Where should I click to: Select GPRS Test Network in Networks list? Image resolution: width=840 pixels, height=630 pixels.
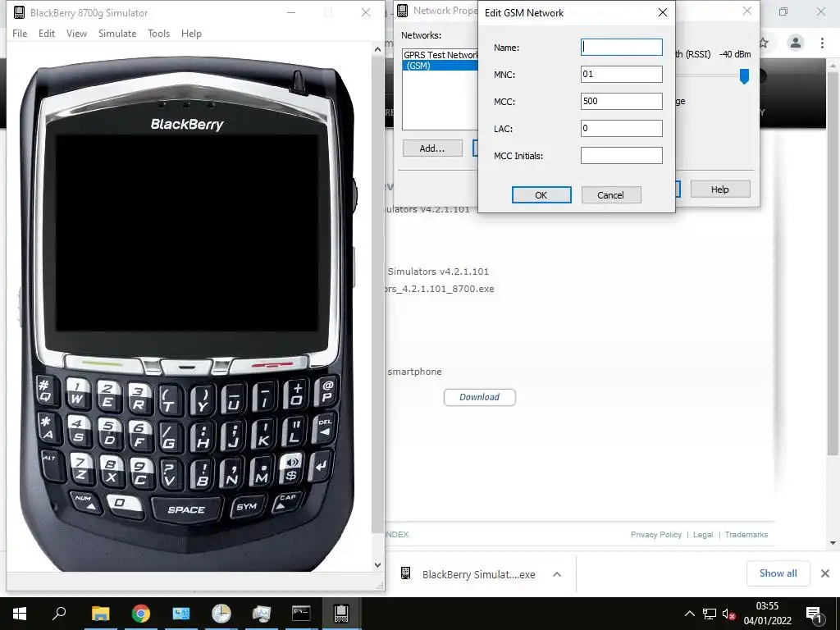pos(441,55)
